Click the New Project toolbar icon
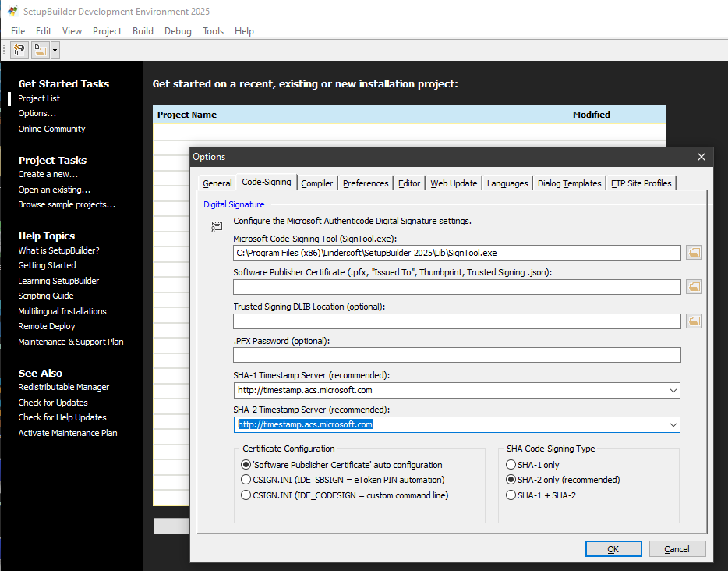 pos(19,50)
